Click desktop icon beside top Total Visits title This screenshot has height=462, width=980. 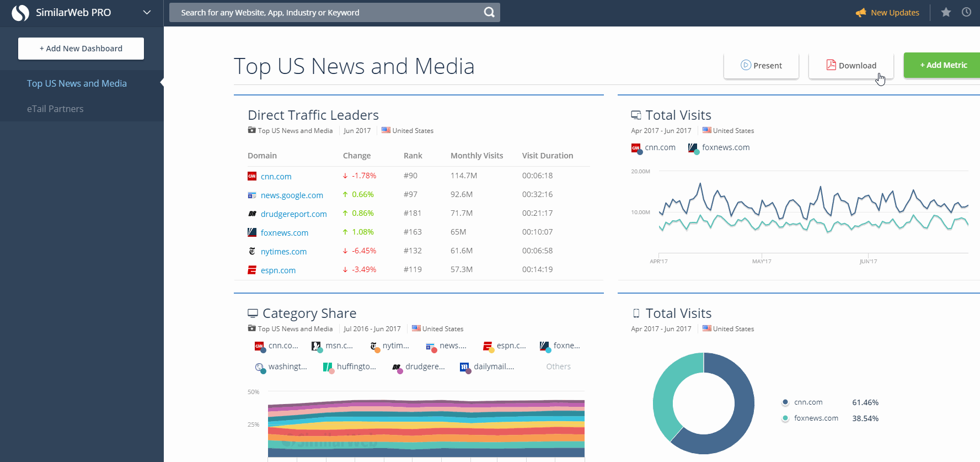tap(636, 115)
